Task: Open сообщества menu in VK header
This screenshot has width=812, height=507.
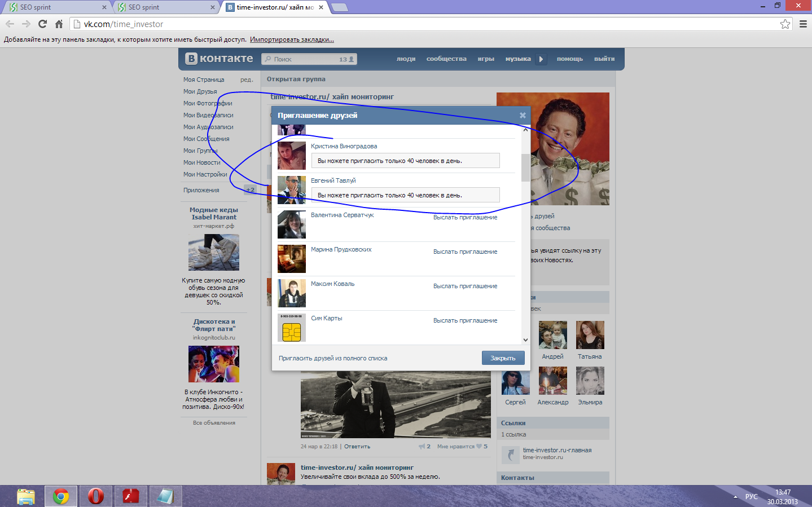Action: tap(446, 59)
